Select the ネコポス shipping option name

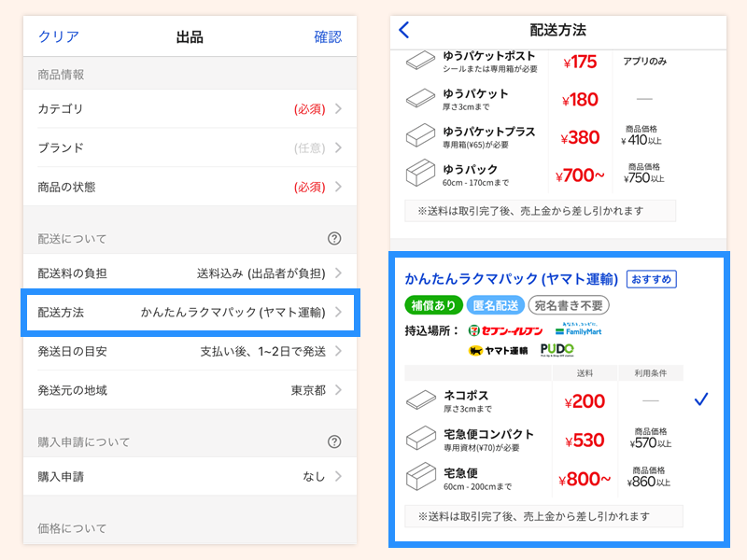click(466, 395)
